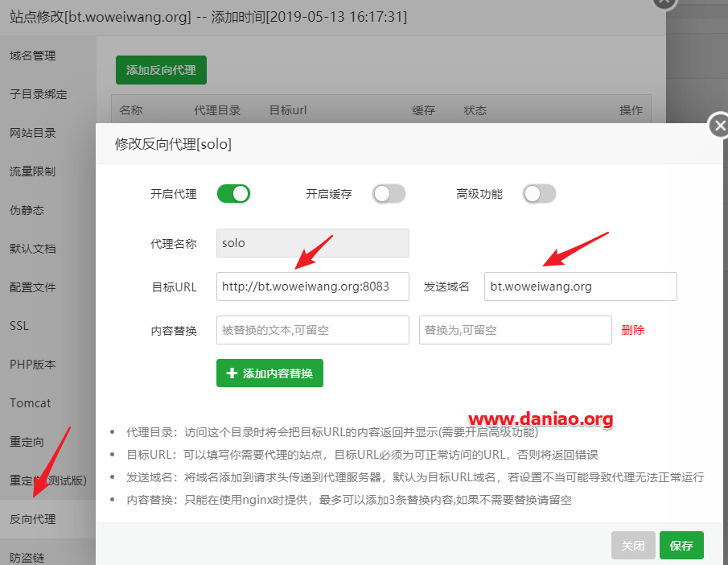Open the 防盗链 sidebar section
This screenshot has height=565, width=728.
tap(26, 557)
